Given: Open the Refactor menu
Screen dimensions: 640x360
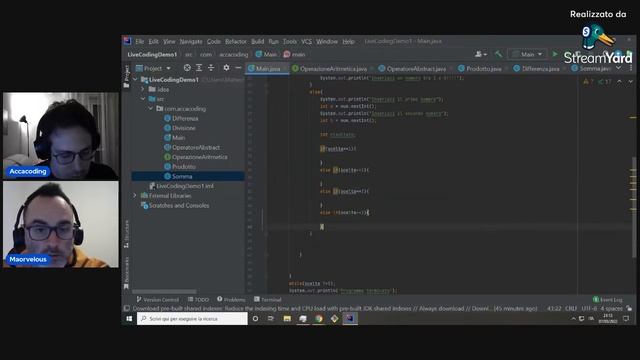Looking at the screenshot, I should 236,41.
